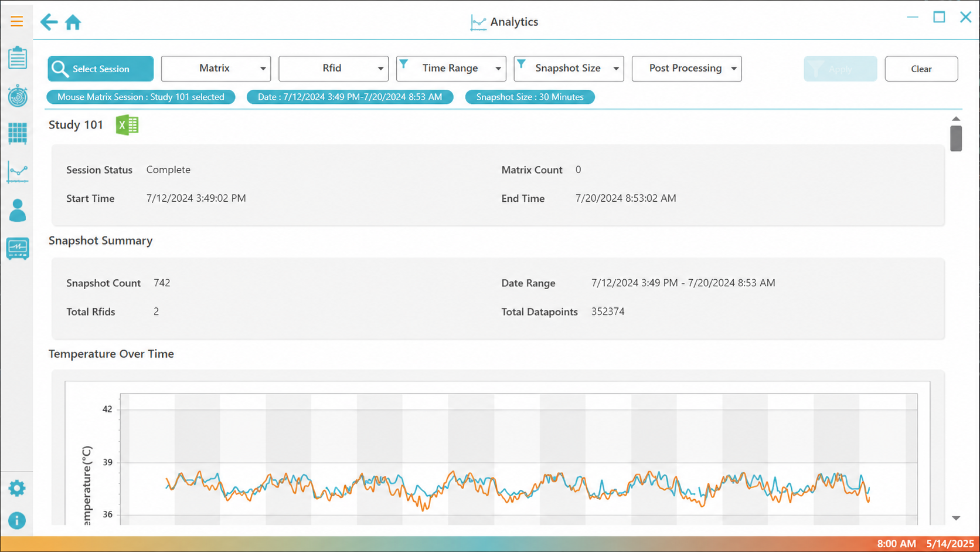Open the hamburger menu

(16, 22)
